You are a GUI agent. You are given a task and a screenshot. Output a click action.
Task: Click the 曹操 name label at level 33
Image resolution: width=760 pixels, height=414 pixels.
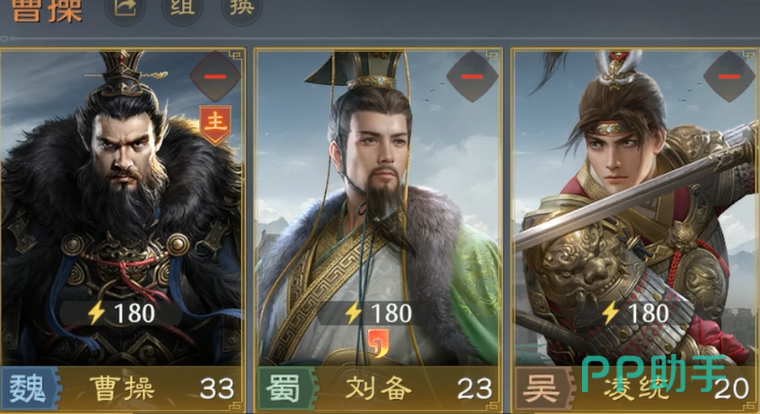pos(123,389)
